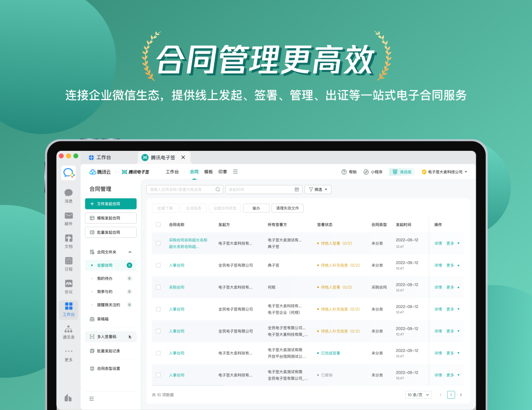The width and height of the screenshot is (532, 410).
Task: Select 提醒我关注的 in the folder list
Action: pos(111,305)
